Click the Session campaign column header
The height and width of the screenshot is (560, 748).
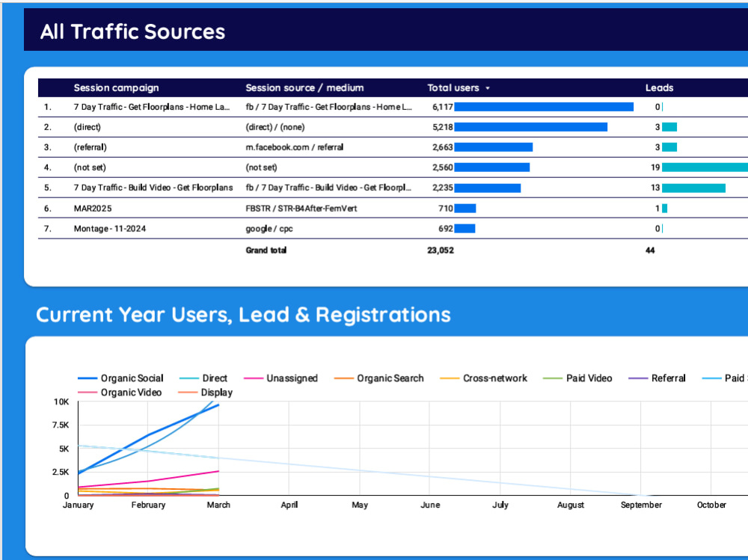116,87
